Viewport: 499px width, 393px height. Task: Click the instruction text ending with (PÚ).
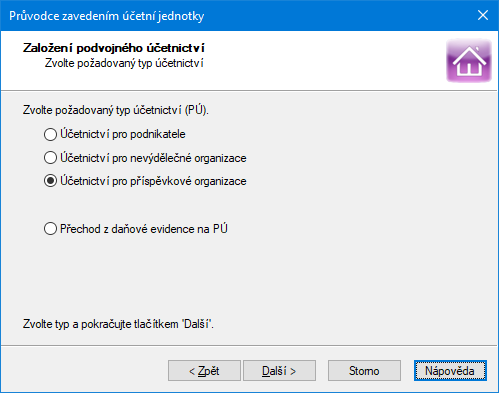pyautogui.click(x=116, y=110)
